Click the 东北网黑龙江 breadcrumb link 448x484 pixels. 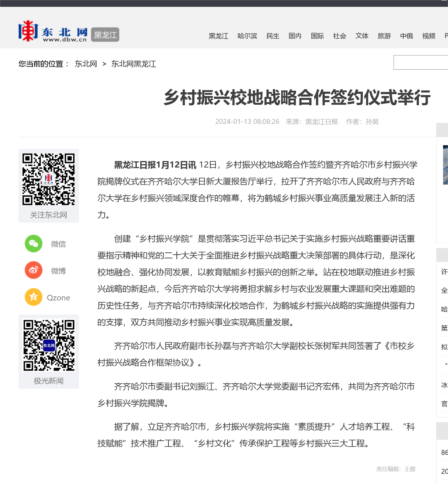point(134,64)
